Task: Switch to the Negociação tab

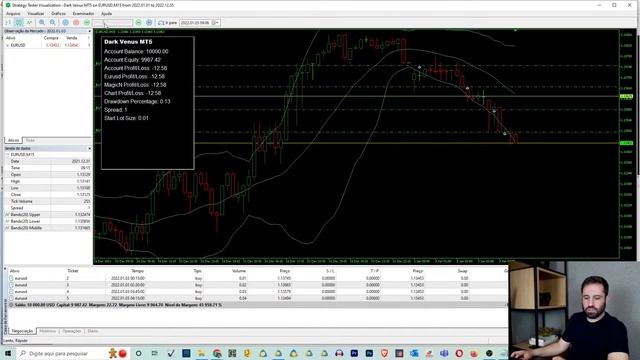Action: pos(22,331)
